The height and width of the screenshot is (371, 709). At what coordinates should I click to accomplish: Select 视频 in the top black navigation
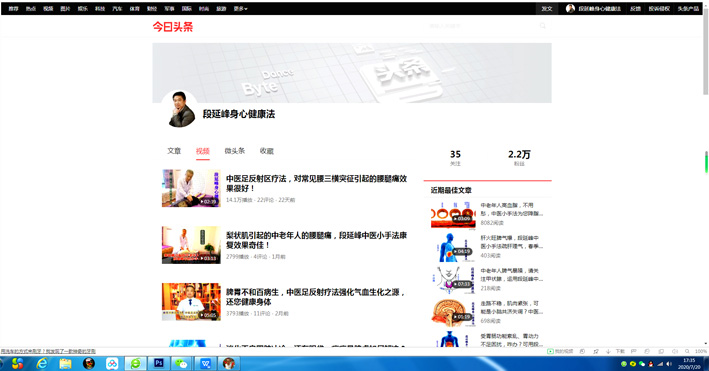click(x=48, y=9)
